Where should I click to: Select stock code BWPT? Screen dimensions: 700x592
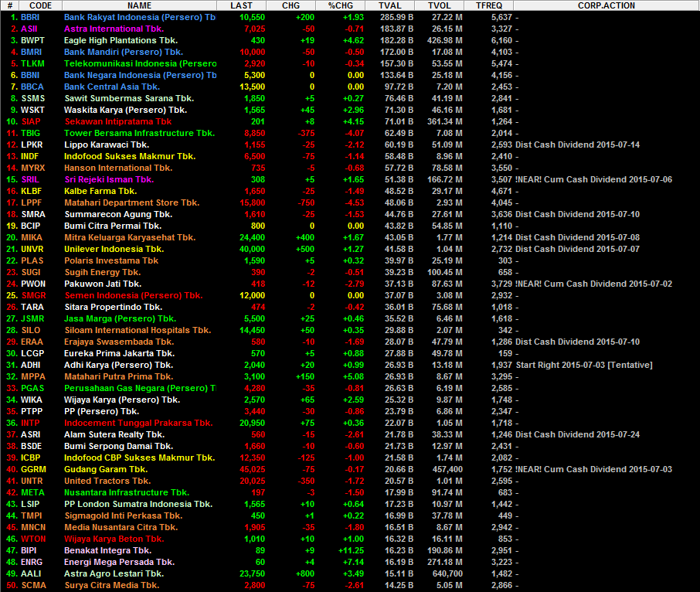tap(32, 40)
